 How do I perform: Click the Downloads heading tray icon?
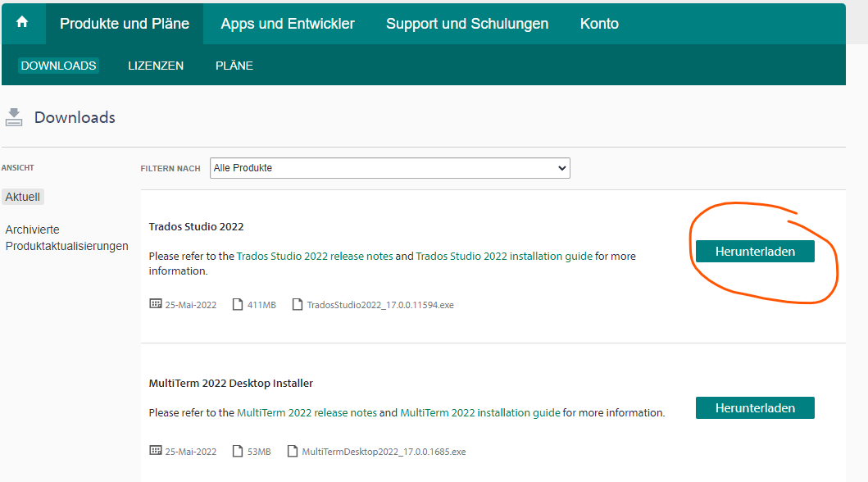[14, 117]
